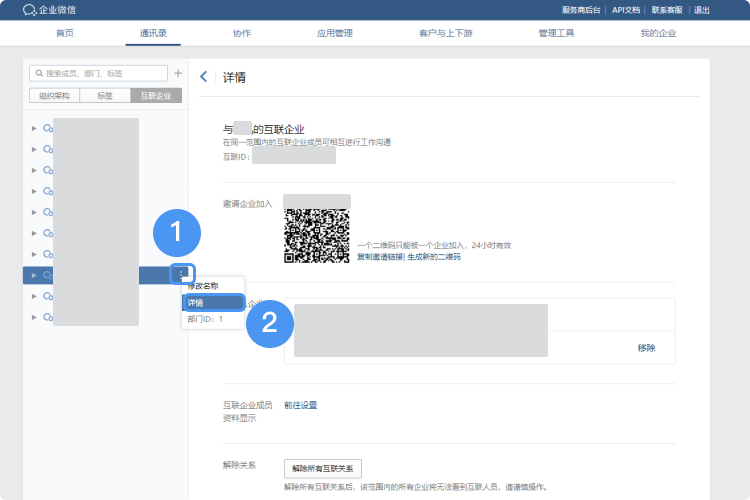
Task: Open 应用管理 in the top navigation
Action: (334, 33)
